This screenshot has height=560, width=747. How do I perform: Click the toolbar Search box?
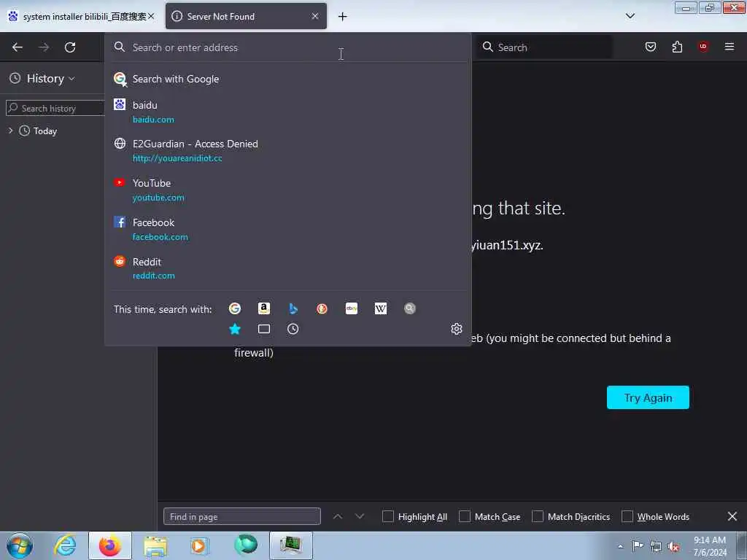[544, 47]
